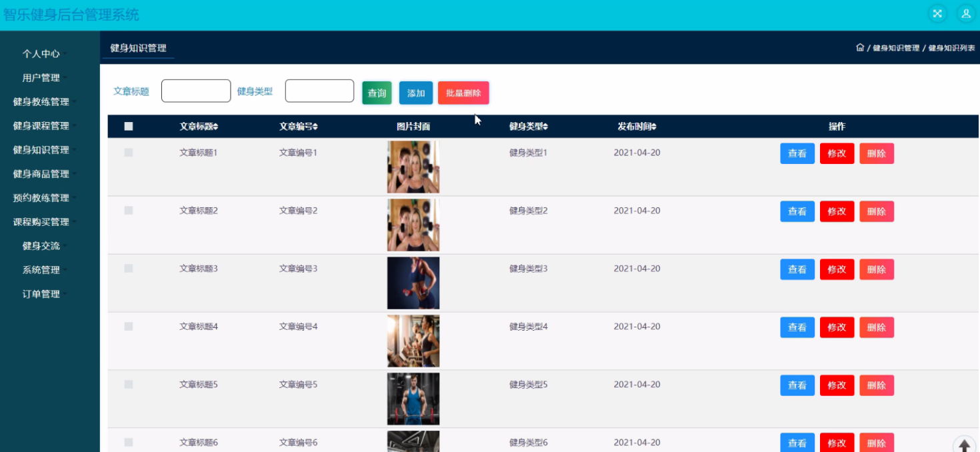This screenshot has width=980, height=452.
Task: Sort by 健身类型 column arrow
Action: tap(545, 127)
